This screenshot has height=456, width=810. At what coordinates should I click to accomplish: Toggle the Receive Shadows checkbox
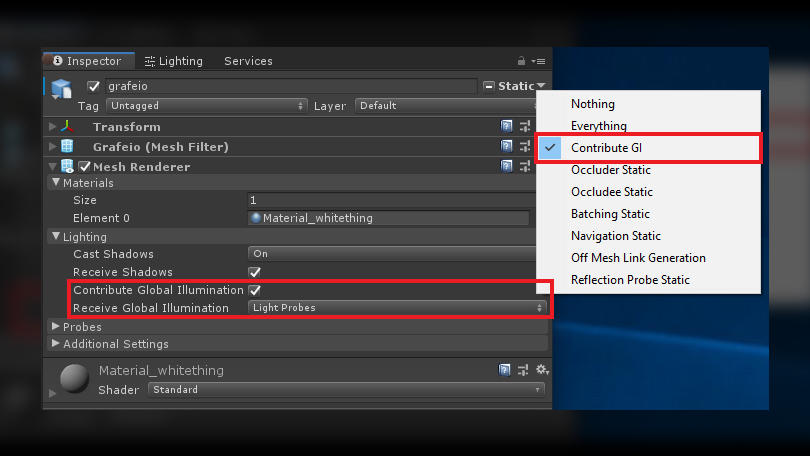(255, 272)
